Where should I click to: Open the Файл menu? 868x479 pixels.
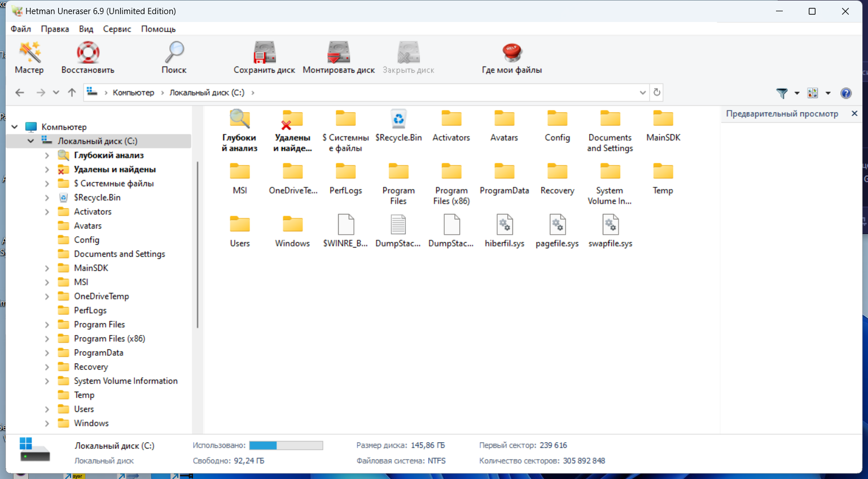pyautogui.click(x=21, y=29)
